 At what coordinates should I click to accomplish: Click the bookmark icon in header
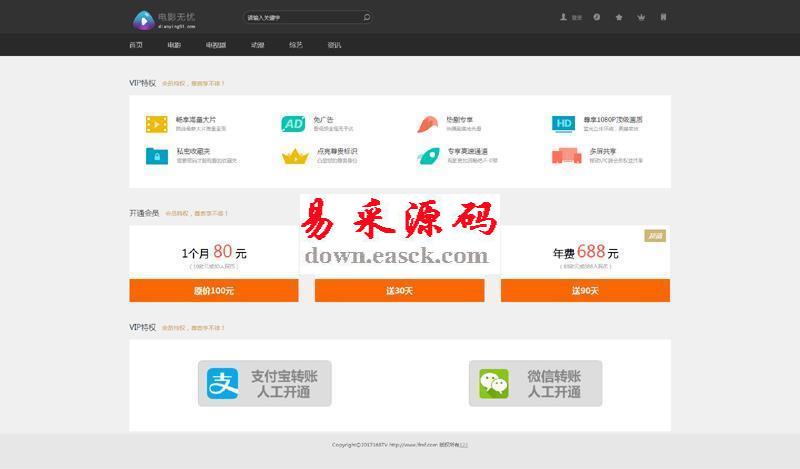[663, 17]
